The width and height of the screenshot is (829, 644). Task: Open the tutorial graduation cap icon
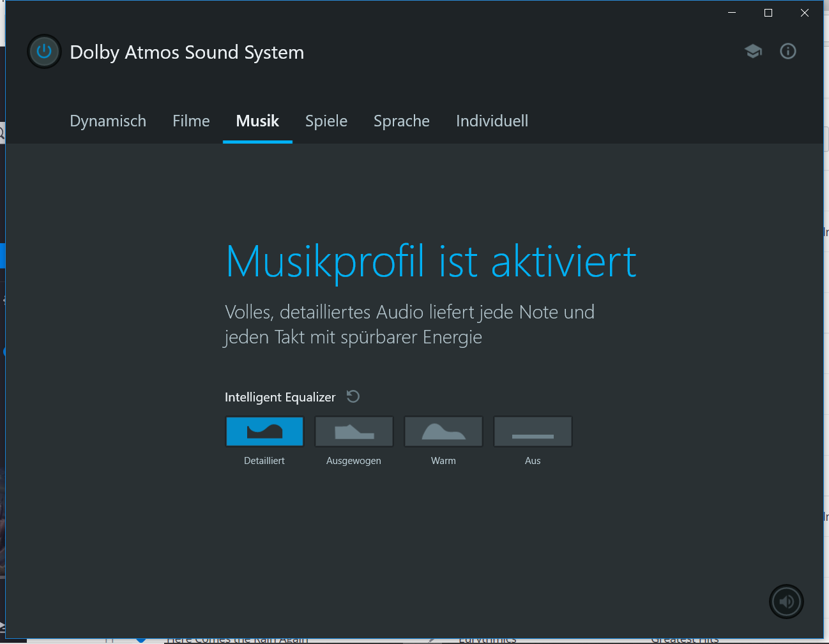click(x=753, y=51)
